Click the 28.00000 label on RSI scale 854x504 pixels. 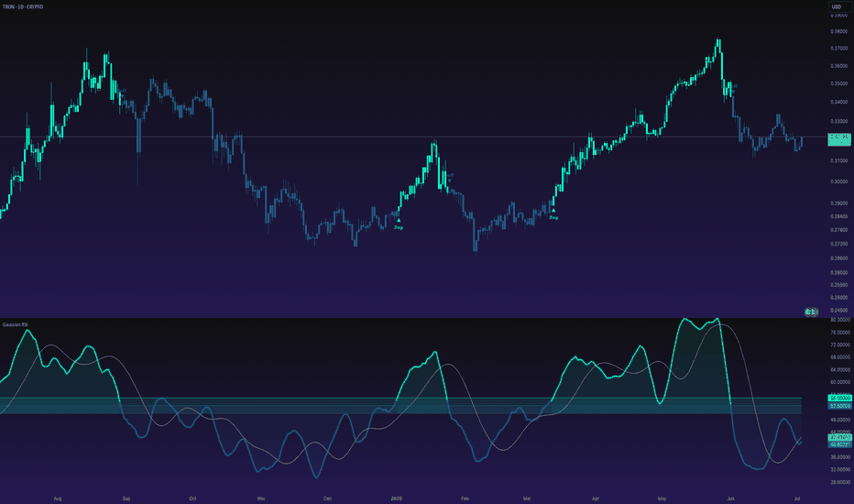840,482
